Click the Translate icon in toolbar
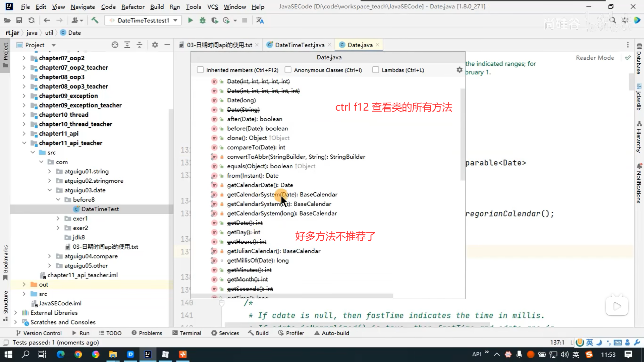This screenshot has height=362, width=644. tap(260, 20)
